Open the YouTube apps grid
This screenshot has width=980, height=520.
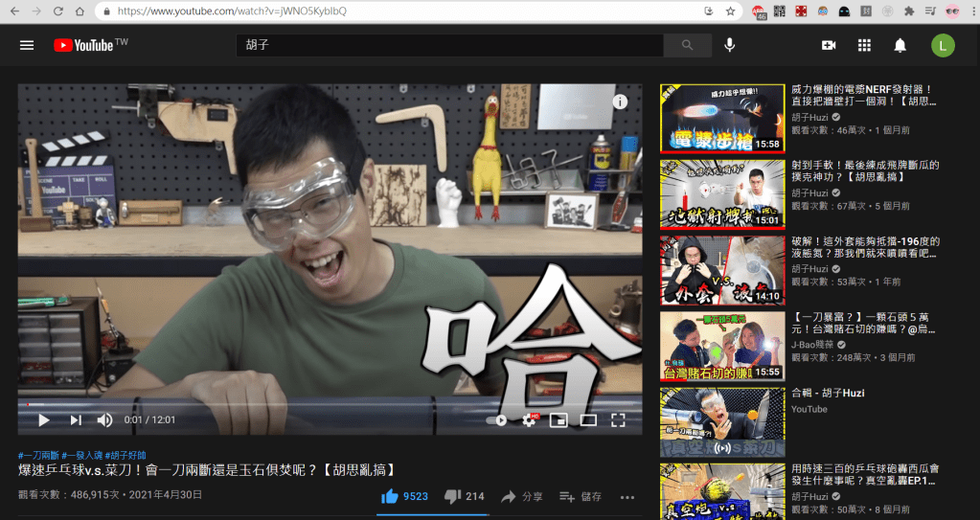pos(864,45)
